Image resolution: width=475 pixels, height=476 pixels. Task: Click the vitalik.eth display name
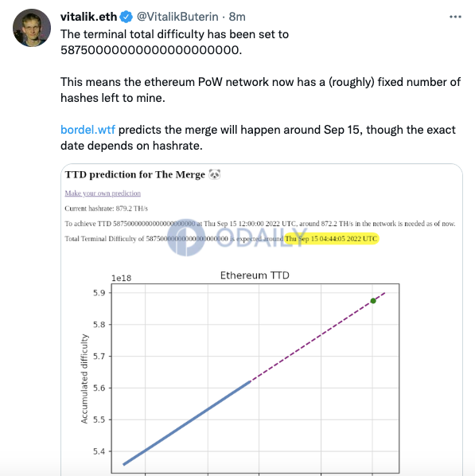88,17
